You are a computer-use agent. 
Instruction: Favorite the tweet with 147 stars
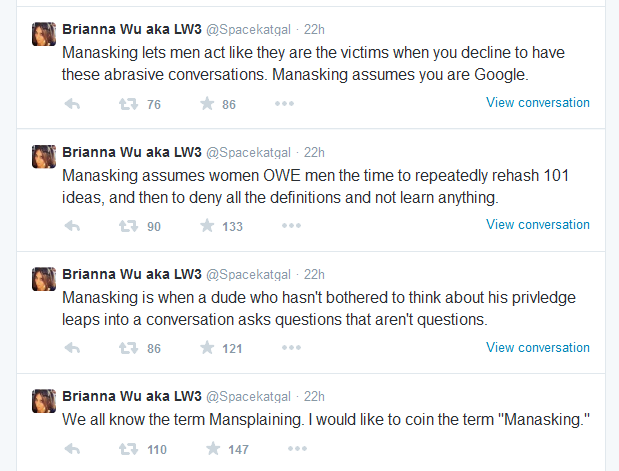(x=213, y=449)
